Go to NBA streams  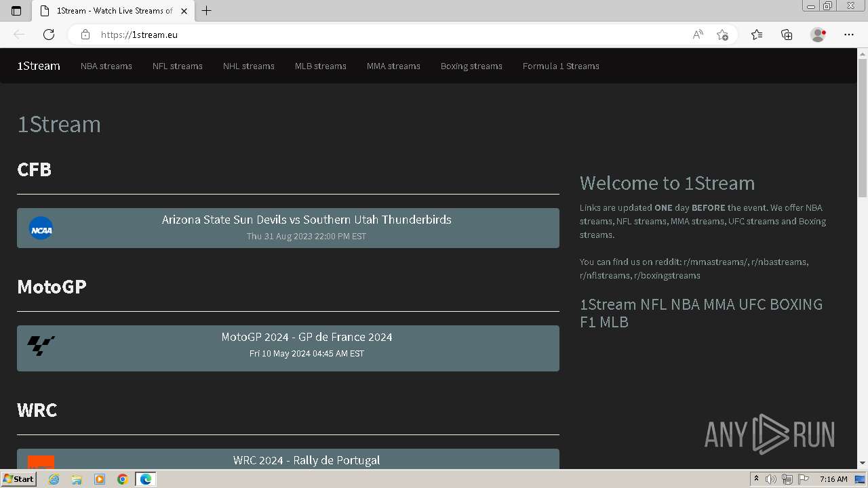click(x=106, y=66)
